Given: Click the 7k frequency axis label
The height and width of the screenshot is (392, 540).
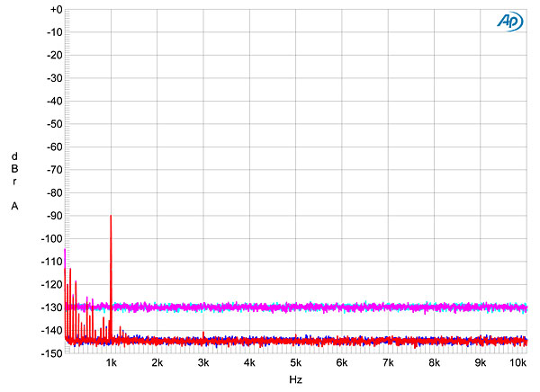Looking at the screenshot, I should [x=388, y=363].
